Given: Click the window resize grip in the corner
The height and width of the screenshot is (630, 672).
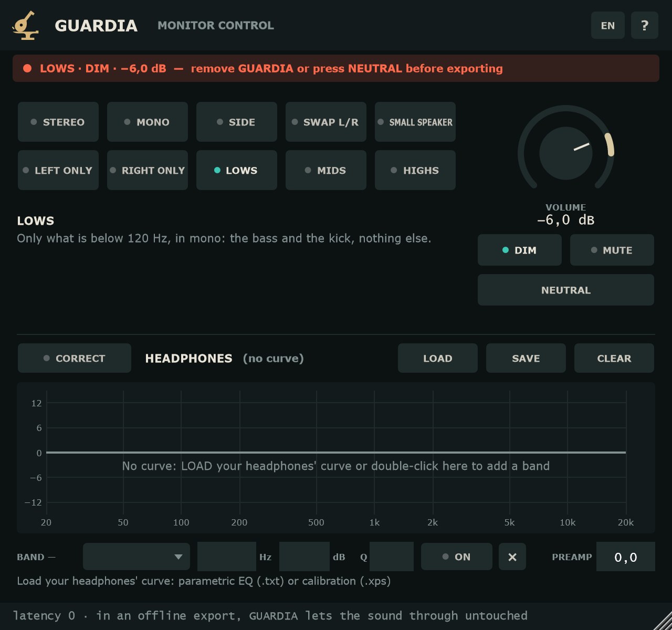Looking at the screenshot, I should point(663,621).
